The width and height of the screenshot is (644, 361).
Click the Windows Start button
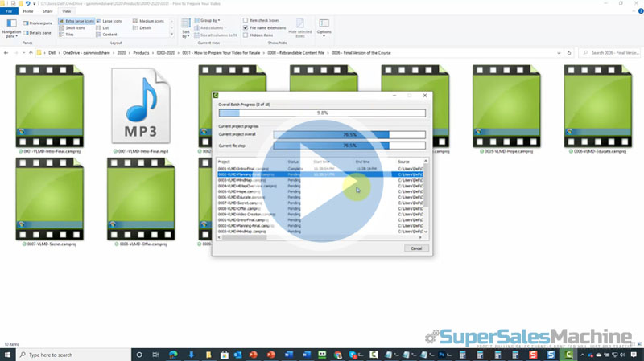tap(6, 355)
